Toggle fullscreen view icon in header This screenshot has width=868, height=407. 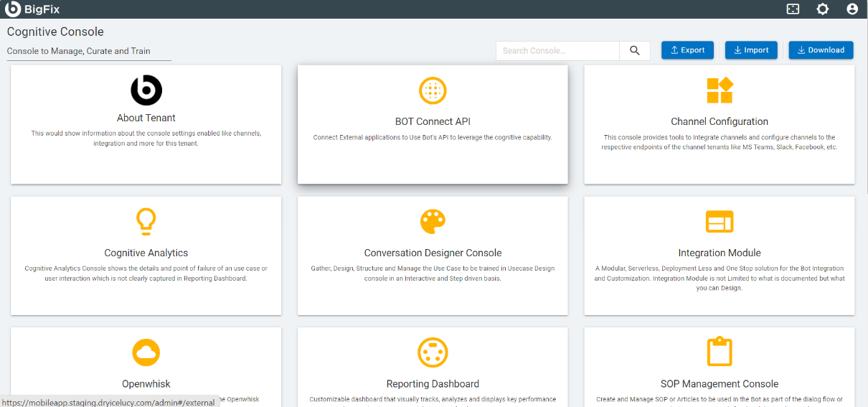point(793,9)
